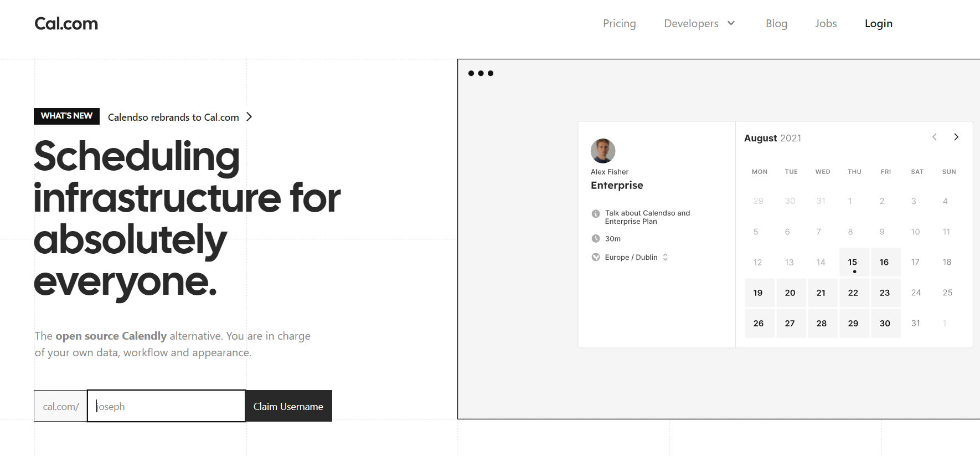Click the arrow after Calendso rebrands text
This screenshot has width=980, height=456.
(x=249, y=117)
